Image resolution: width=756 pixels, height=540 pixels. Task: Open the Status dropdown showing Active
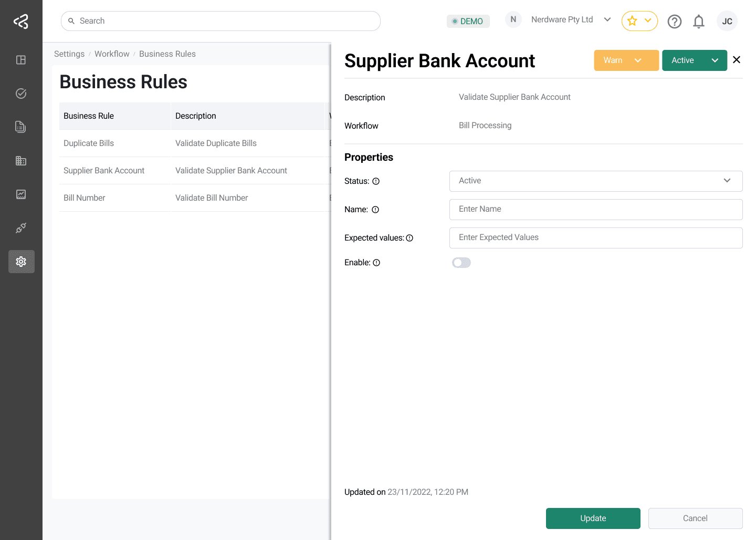click(x=596, y=181)
